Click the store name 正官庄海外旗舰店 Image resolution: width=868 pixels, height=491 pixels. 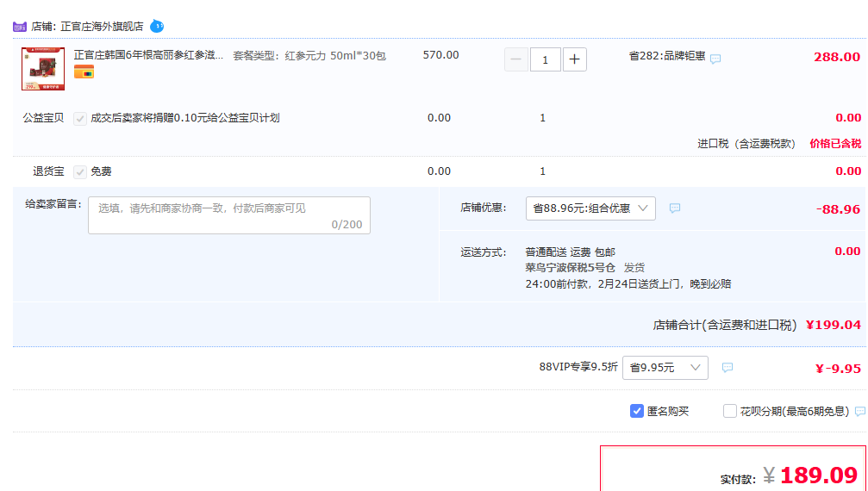coord(102,27)
